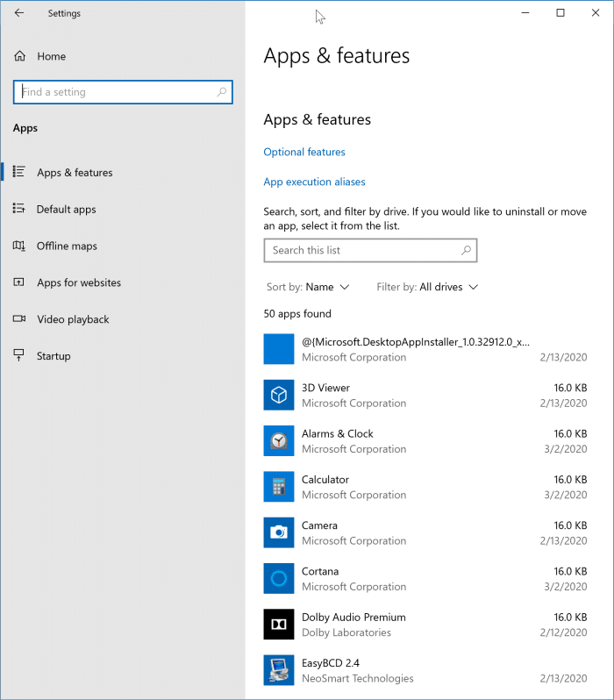Image resolution: width=614 pixels, height=700 pixels.
Task: Click the 3D Viewer cube icon
Action: [x=279, y=395]
